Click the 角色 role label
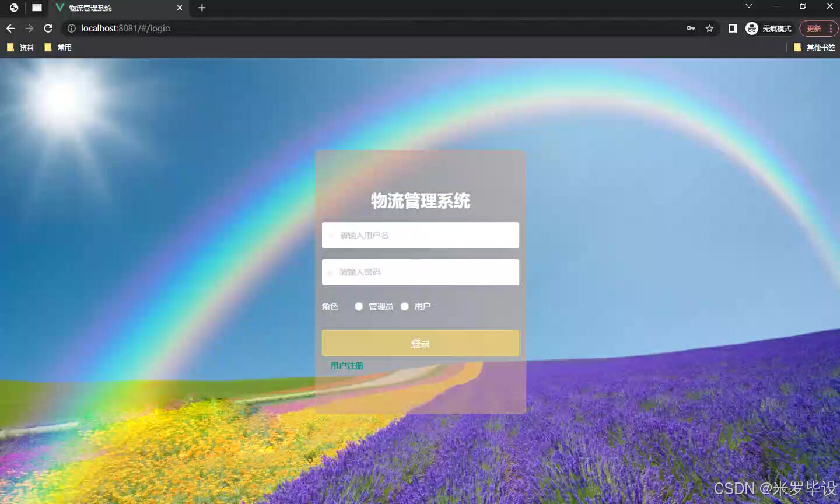 pyautogui.click(x=330, y=306)
